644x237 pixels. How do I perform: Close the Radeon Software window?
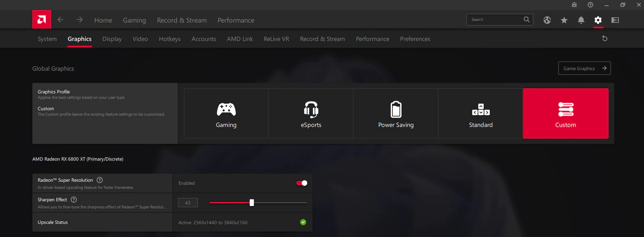point(639,5)
